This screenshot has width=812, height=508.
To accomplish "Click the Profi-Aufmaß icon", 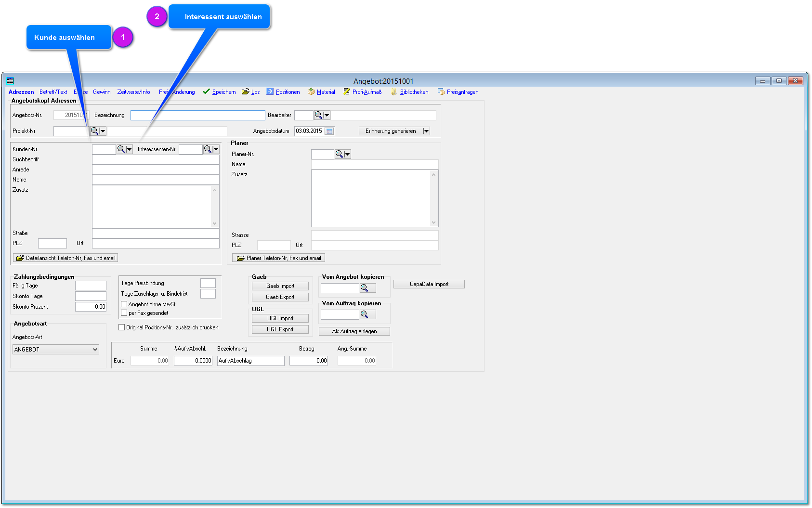I will click(346, 91).
